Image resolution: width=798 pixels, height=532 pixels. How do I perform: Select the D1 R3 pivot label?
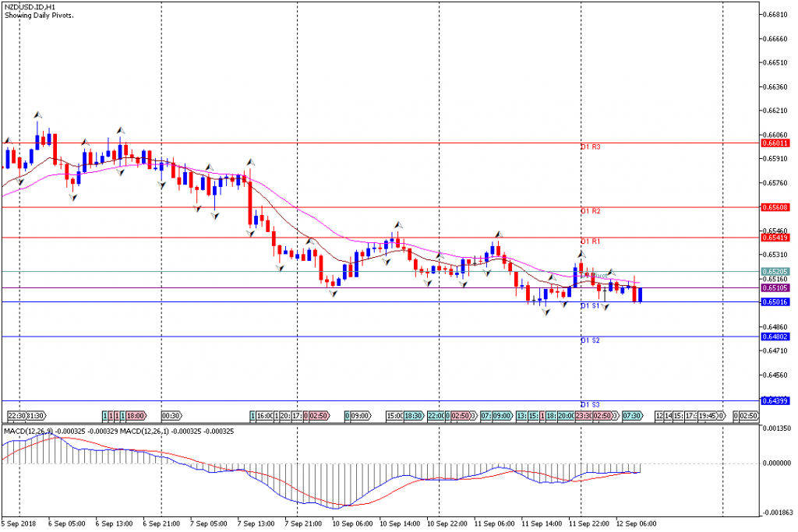point(590,146)
